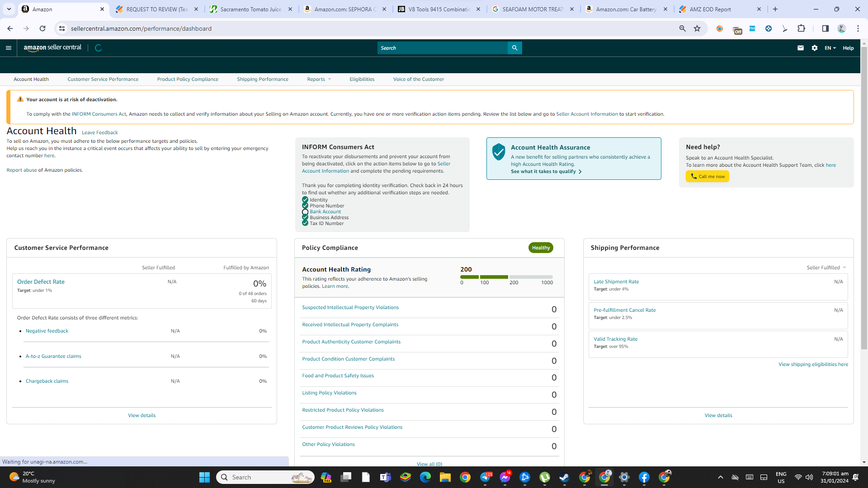Image resolution: width=868 pixels, height=488 pixels.
Task: Switch to Voice of the Customer tab
Action: pyautogui.click(x=419, y=80)
